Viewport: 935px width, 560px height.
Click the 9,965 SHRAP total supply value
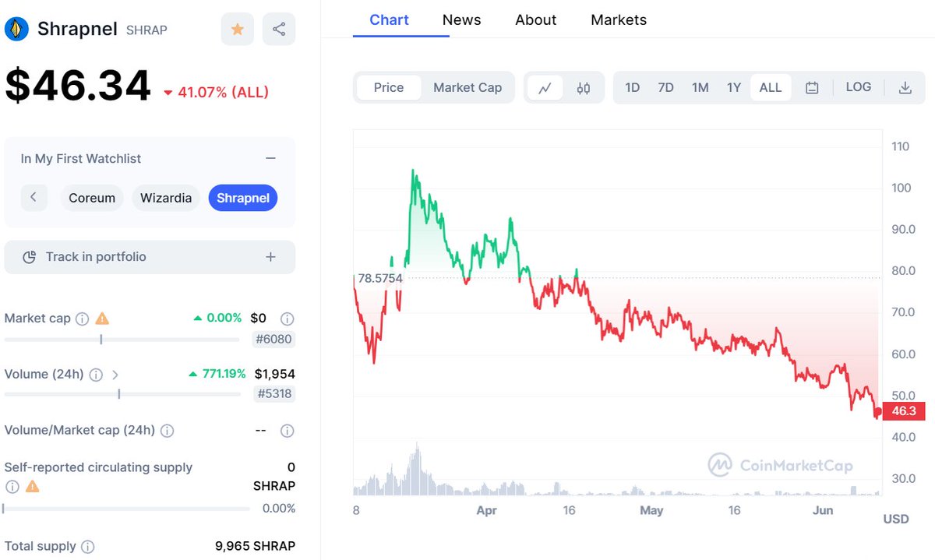point(255,546)
